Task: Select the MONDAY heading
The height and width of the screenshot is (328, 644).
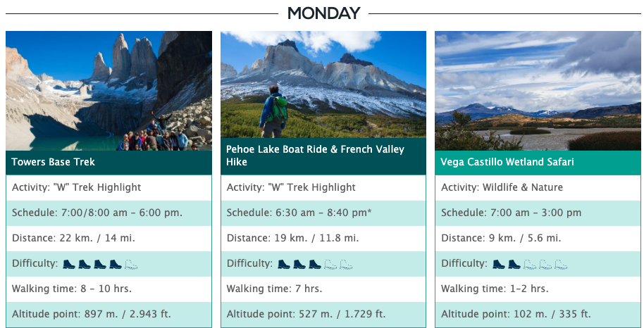Action: (x=323, y=13)
